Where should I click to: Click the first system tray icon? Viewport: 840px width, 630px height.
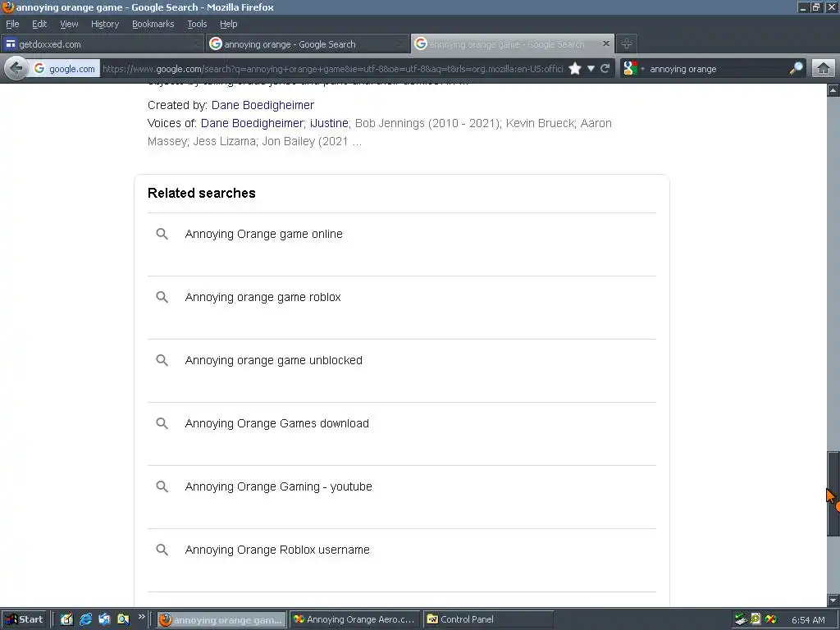click(x=741, y=619)
